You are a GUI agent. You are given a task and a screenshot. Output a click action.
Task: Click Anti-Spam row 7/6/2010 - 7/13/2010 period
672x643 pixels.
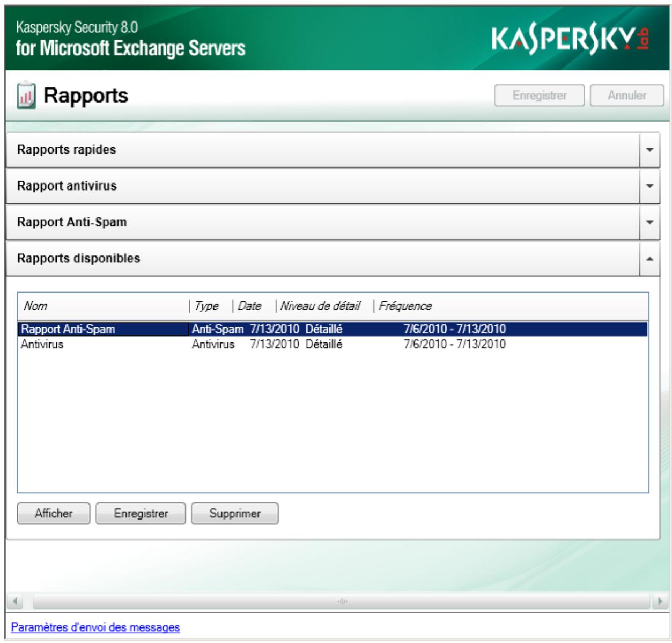pos(455,329)
